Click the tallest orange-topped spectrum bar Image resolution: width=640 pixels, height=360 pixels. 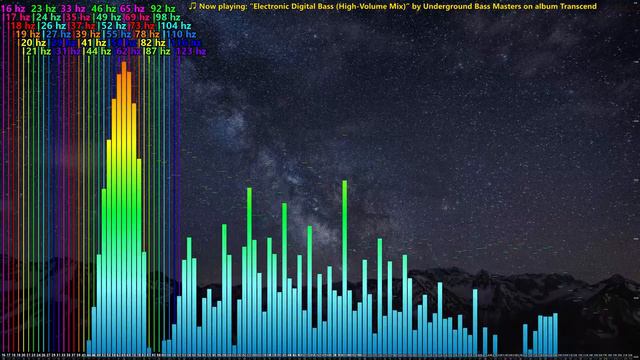(x=124, y=208)
